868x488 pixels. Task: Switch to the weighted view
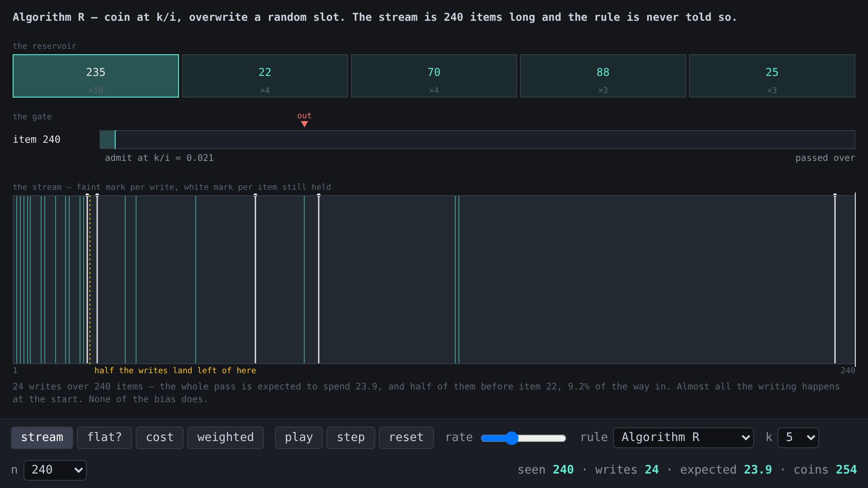(x=226, y=437)
